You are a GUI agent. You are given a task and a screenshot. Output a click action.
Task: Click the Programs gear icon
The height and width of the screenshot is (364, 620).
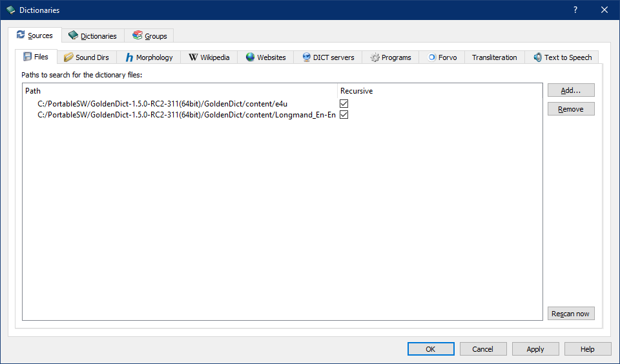point(375,57)
